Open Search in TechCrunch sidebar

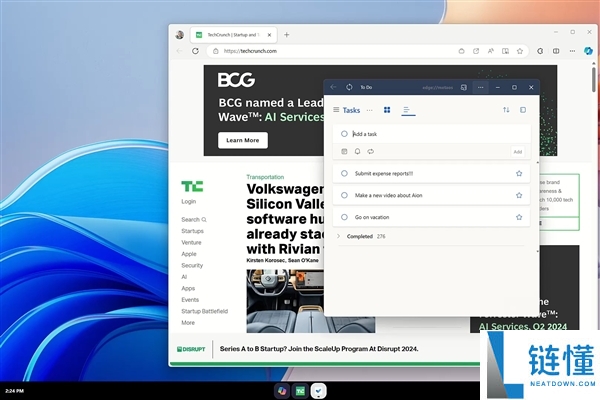(x=194, y=219)
